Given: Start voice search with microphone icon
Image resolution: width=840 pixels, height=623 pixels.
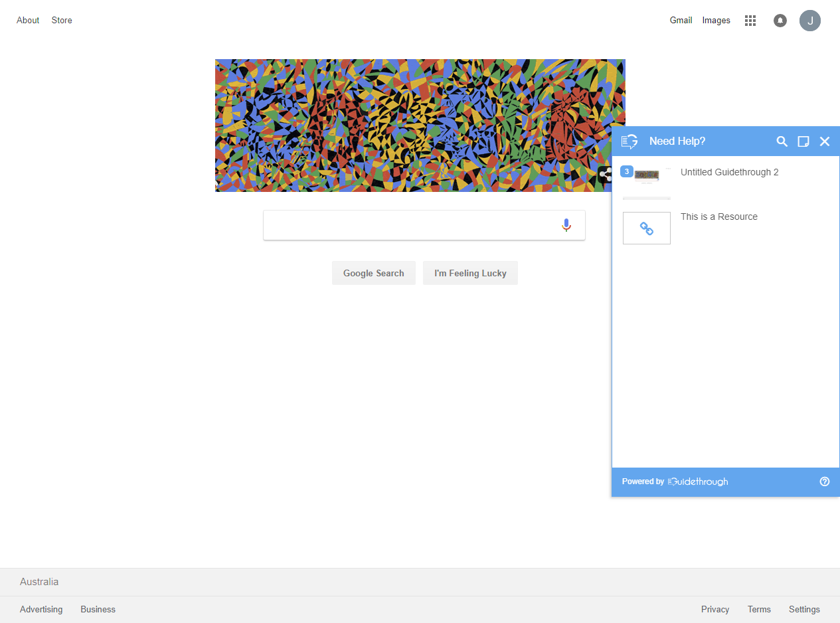Looking at the screenshot, I should click(566, 225).
